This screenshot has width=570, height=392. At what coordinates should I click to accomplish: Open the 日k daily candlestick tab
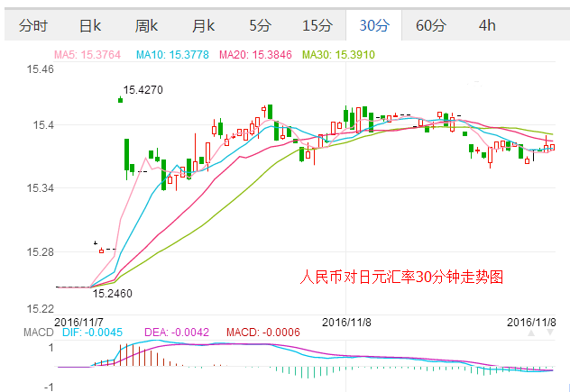click(90, 25)
